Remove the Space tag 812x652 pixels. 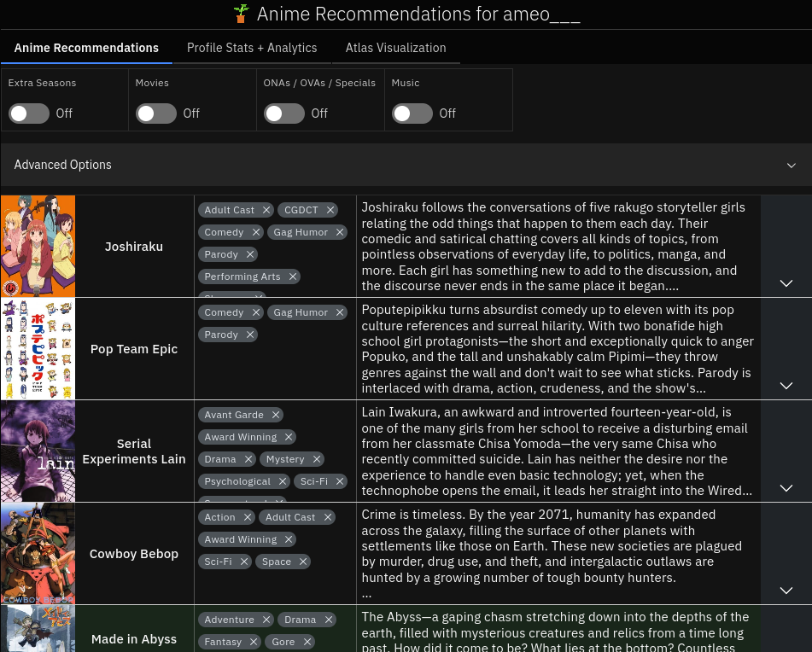[x=303, y=562]
